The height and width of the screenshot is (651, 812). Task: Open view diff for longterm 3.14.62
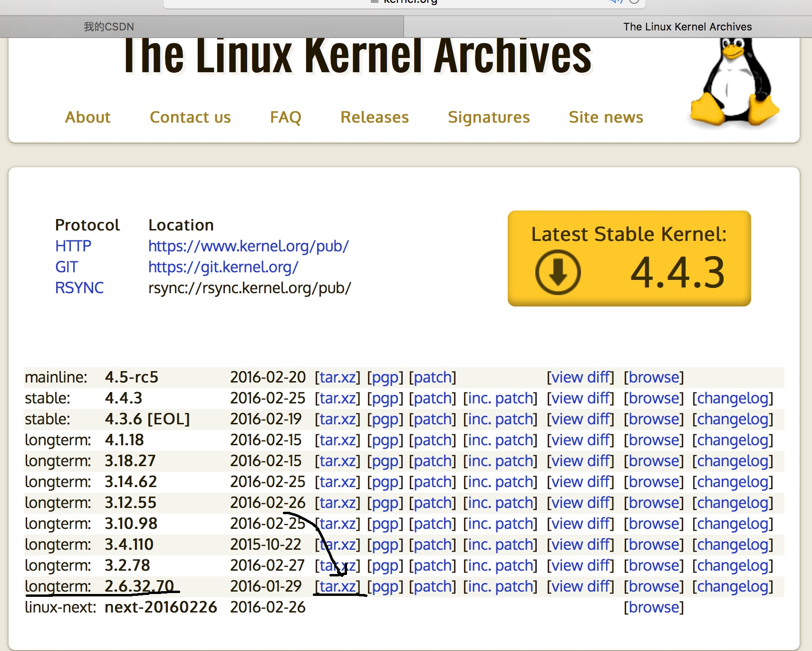580,482
